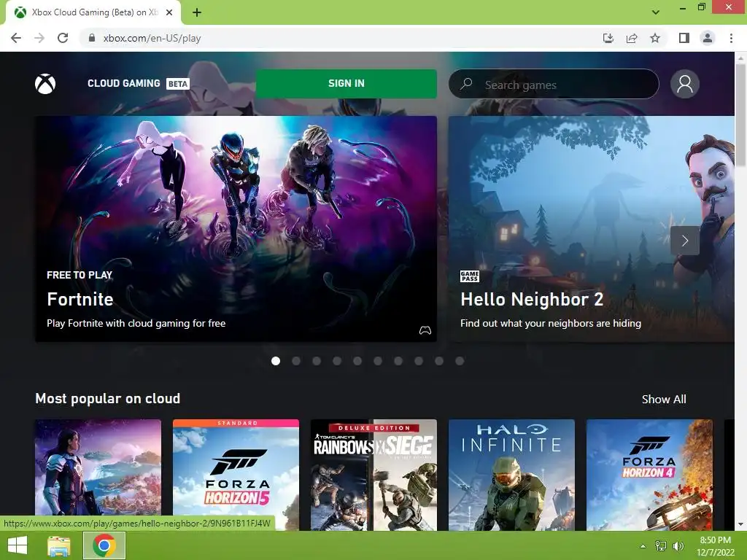Open the Halo Infinite tile
747x560 pixels.
click(x=511, y=475)
